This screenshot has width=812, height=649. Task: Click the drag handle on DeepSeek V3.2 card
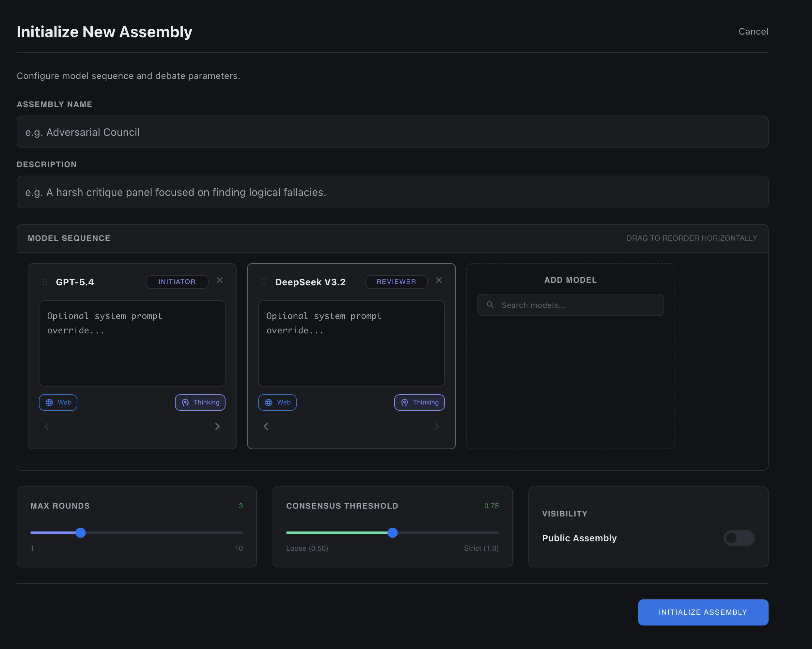(x=264, y=282)
